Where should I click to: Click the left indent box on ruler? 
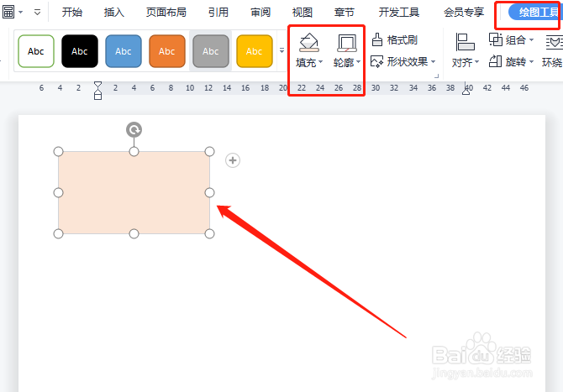click(x=97, y=97)
